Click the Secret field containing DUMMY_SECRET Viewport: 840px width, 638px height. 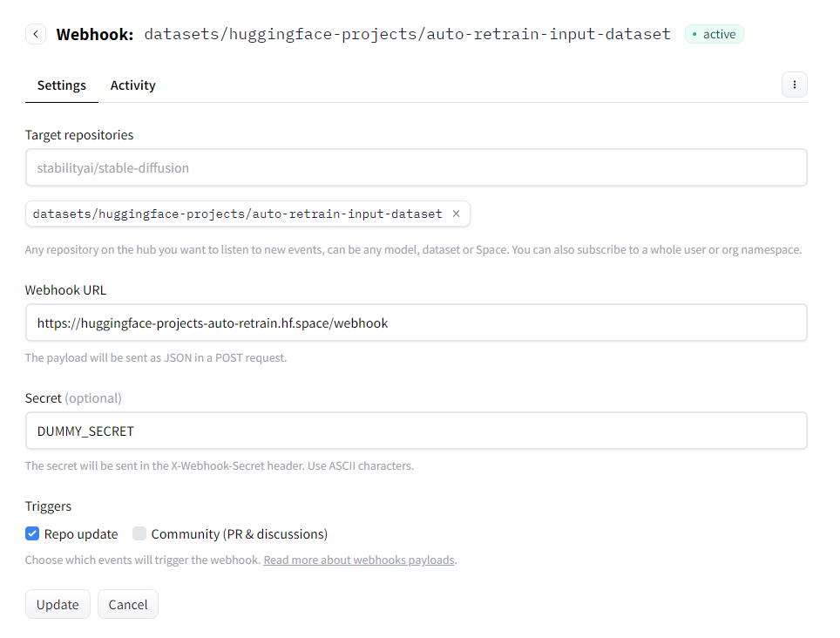tap(416, 431)
